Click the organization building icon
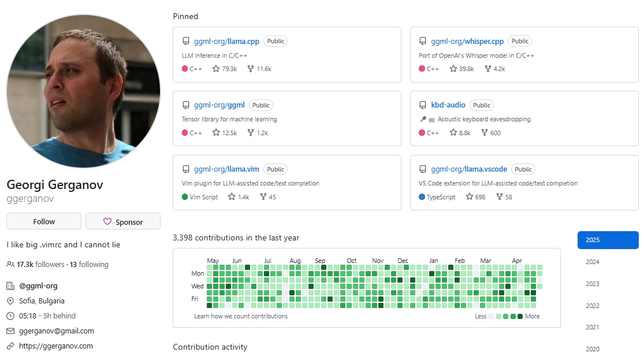This screenshot has width=644, height=356. click(x=10, y=285)
